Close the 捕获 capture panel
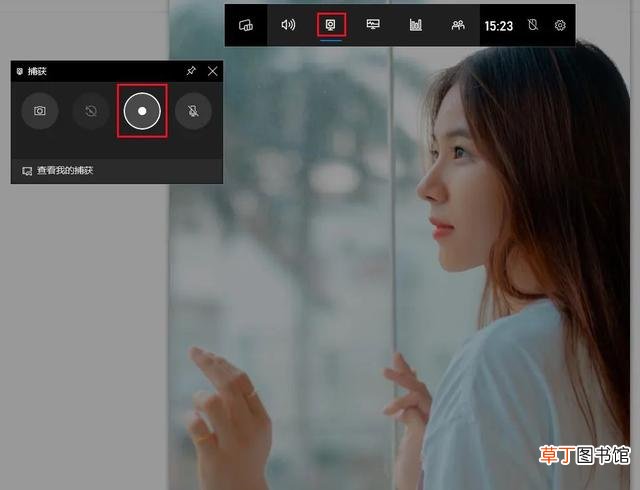This screenshot has width=640, height=490. [x=213, y=71]
